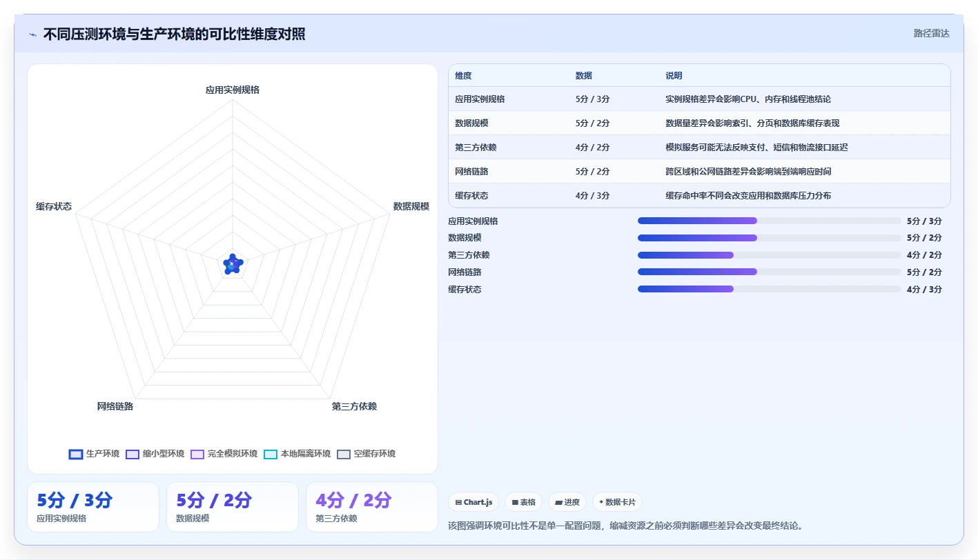Select 第三方依赖 cell in table

[x=476, y=148]
